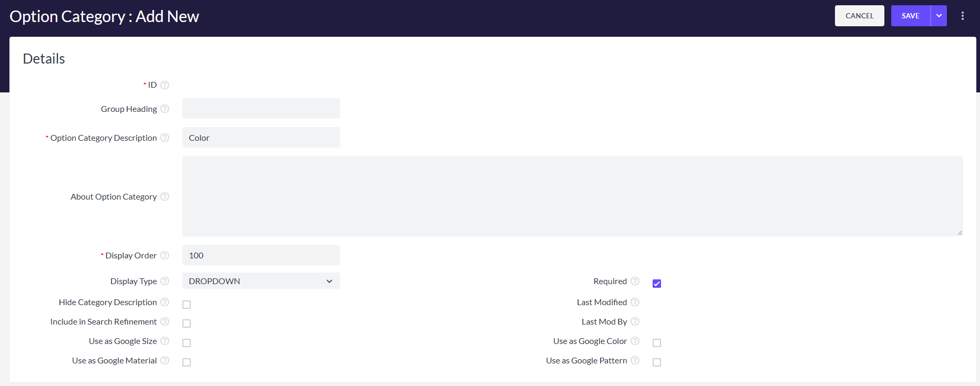
Task: Open help for Option Category Description
Action: click(x=164, y=138)
